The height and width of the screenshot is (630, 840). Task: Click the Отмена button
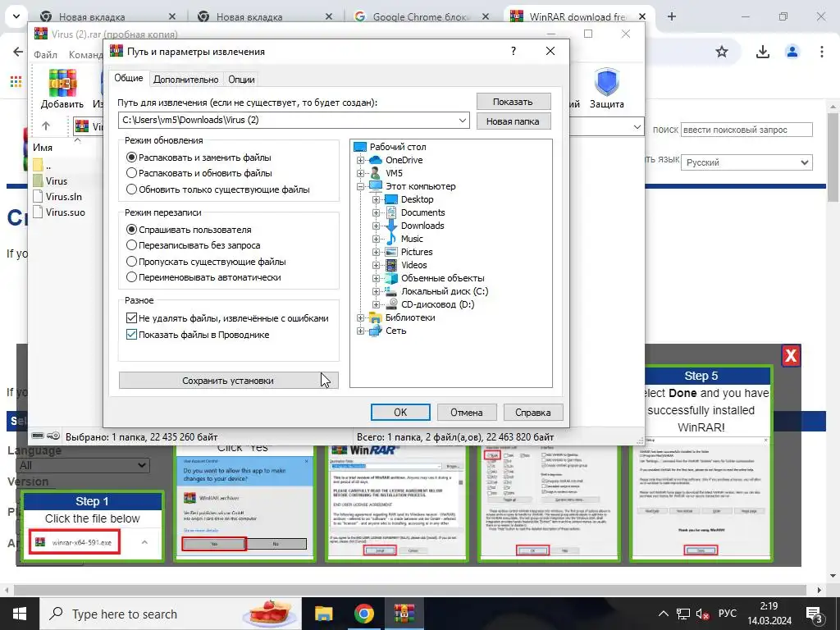(x=467, y=412)
